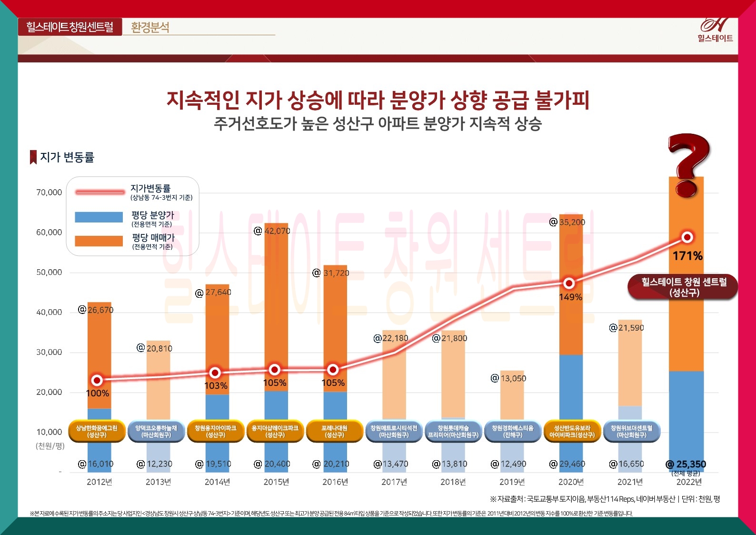Click the @13,050 value above the 2019 bar
The width and height of the screenshot is (756, 535).
(x=508, y=378)
